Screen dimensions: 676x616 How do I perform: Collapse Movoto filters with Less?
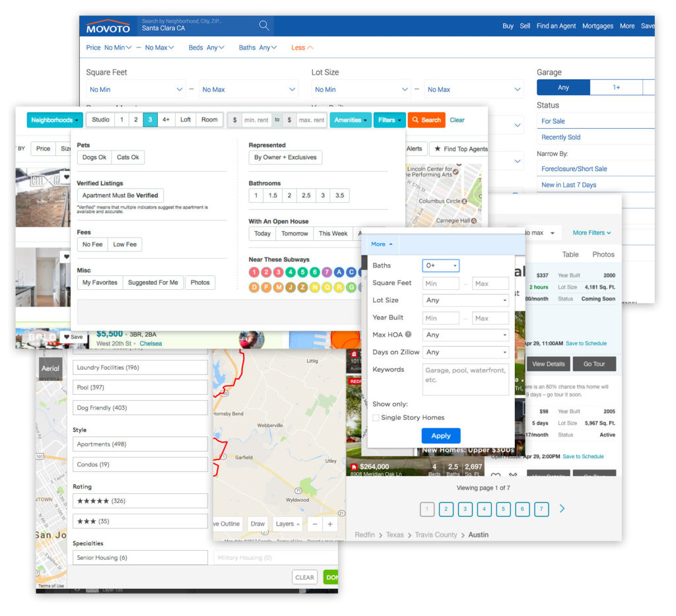[302, 48]
